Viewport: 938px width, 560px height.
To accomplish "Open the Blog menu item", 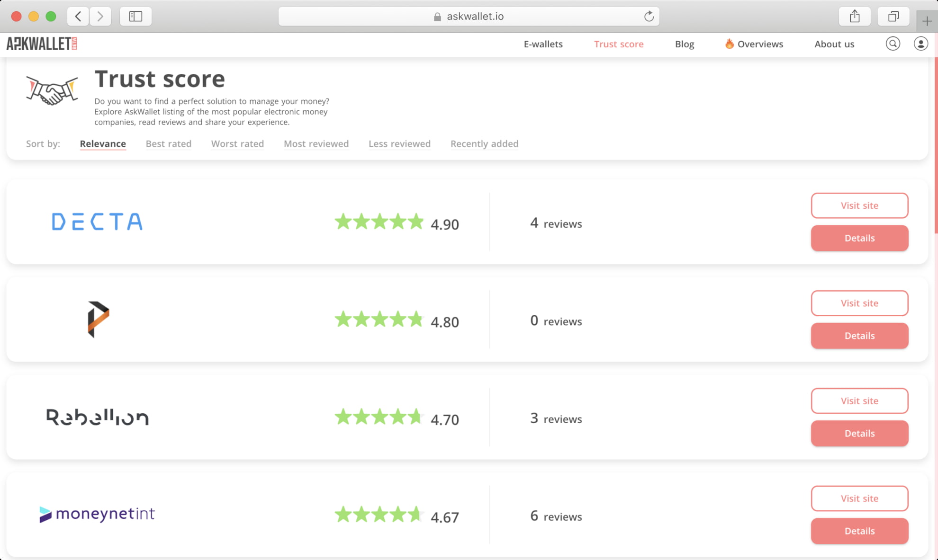I will [684, 44].
